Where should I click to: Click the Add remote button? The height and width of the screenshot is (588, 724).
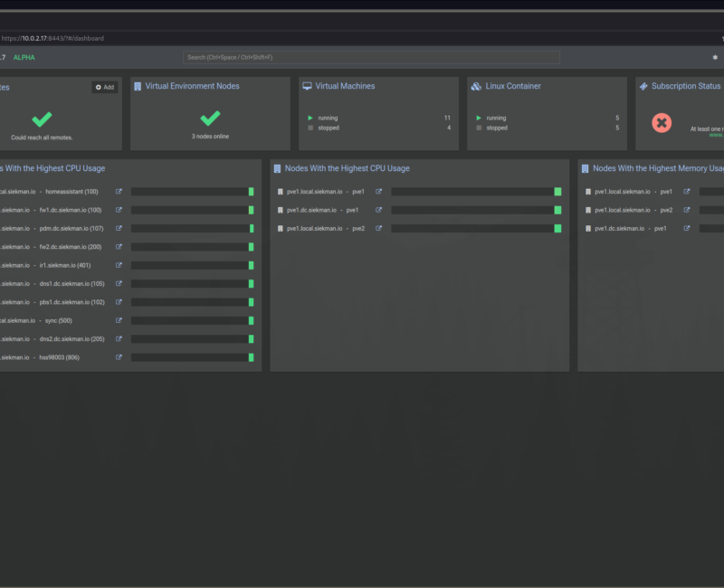(x=105, y=87)
